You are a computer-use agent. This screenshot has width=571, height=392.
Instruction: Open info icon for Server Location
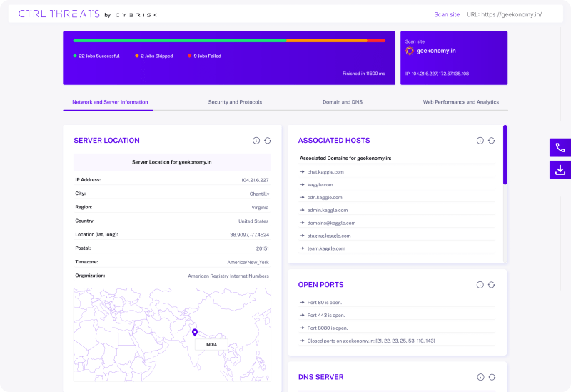point(256,141)
